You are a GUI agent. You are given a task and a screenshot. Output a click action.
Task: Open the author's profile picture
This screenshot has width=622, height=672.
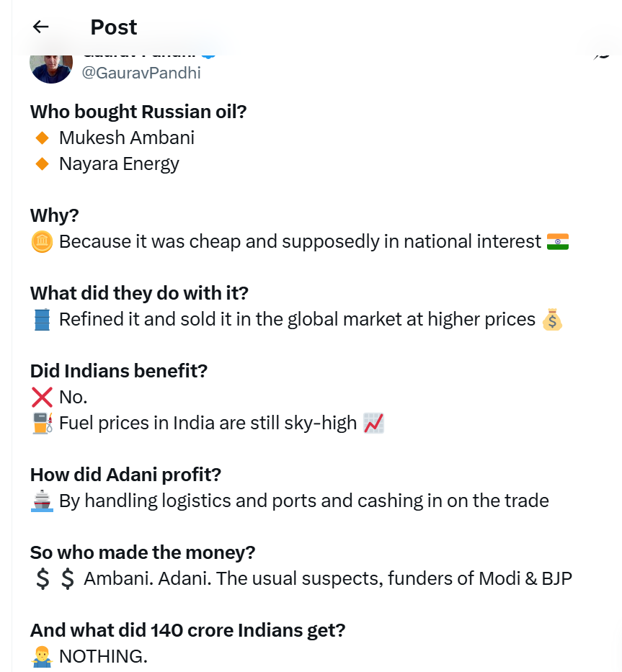pyautogui.click(x=50, y=65)
